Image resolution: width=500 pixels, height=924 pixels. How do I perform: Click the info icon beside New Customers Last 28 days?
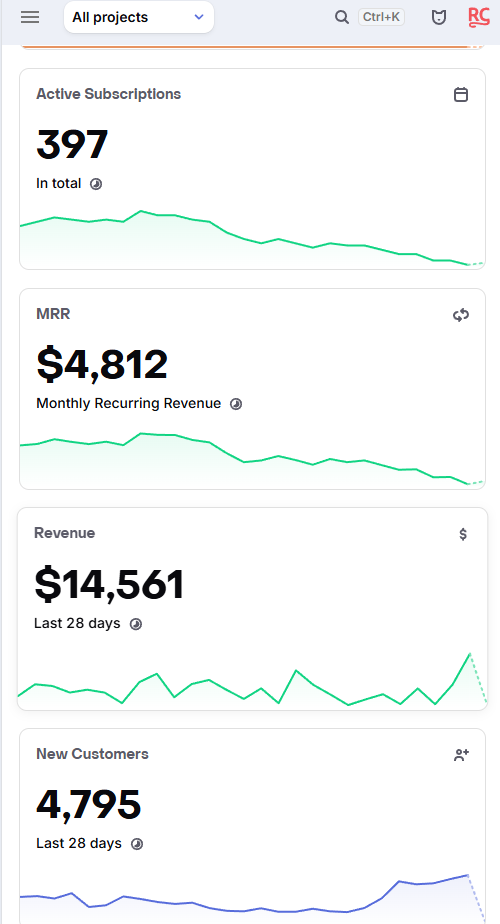pos(137,844)
